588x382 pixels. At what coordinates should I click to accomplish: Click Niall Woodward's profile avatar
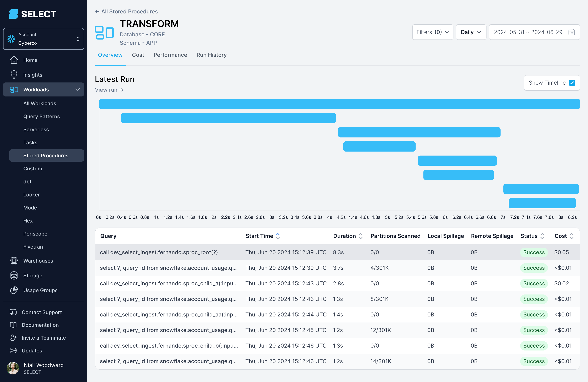[13, 368]
